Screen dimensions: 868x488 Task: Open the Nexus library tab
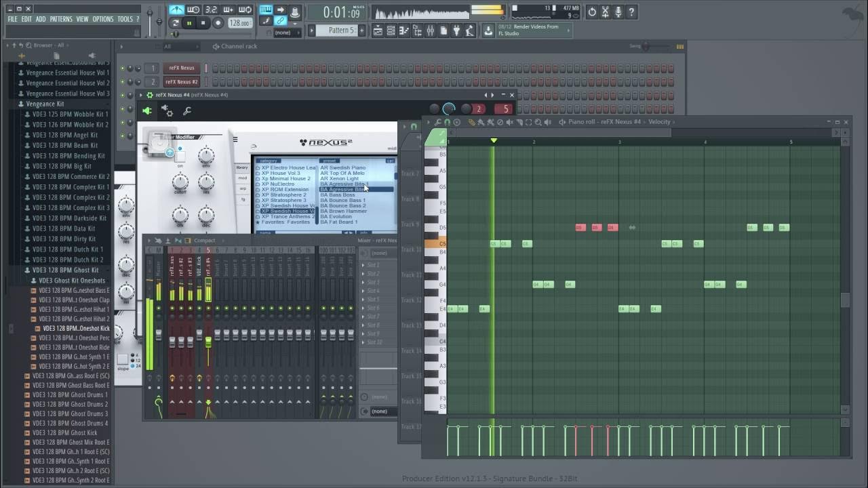[x=242, y=167]
